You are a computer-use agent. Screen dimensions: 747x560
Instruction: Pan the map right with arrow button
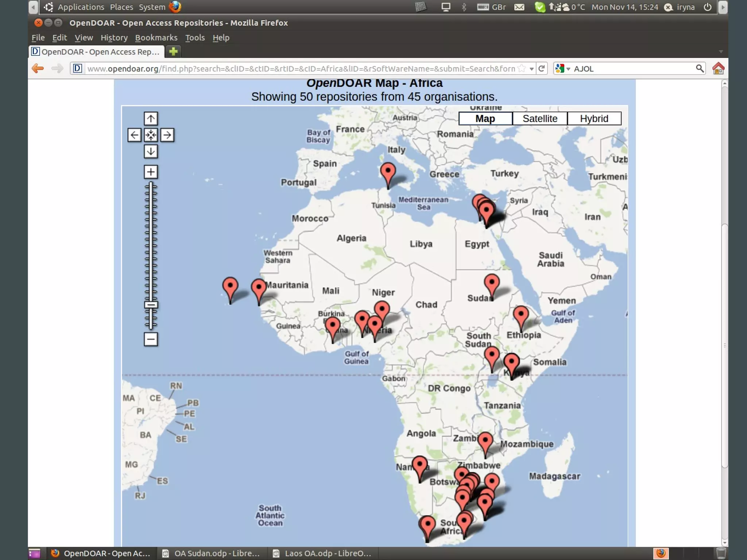point(167,135)
